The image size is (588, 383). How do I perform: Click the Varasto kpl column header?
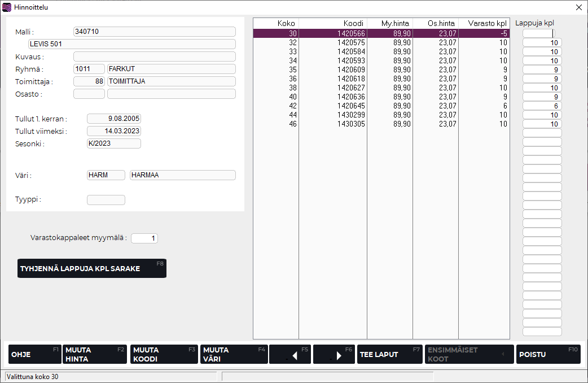[x=484, y=23]
